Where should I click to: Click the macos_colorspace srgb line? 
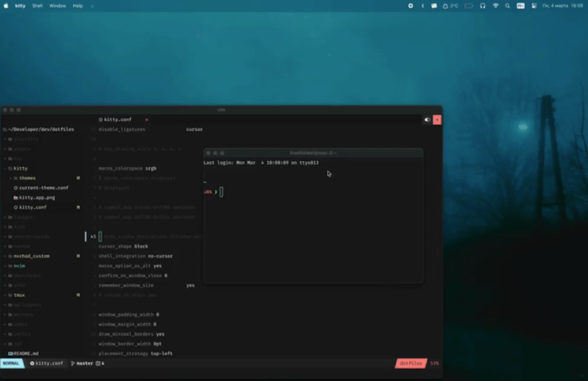tap(127, 168)
